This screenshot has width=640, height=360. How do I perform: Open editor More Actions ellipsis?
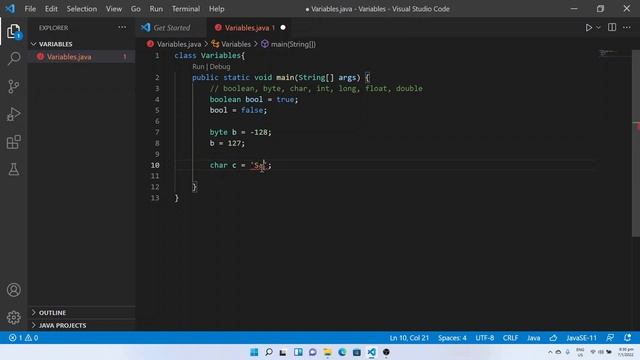tap(627, 27)
